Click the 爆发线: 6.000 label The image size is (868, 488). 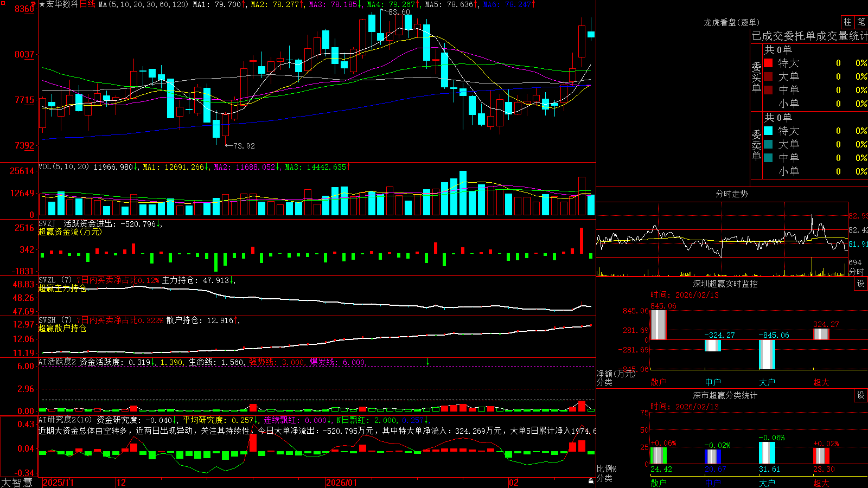click(x=337, y=362)
